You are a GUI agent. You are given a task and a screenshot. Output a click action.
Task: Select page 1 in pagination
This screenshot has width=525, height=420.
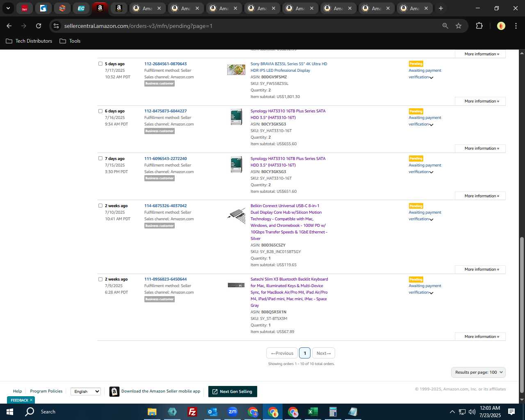(x=305, y=353)
